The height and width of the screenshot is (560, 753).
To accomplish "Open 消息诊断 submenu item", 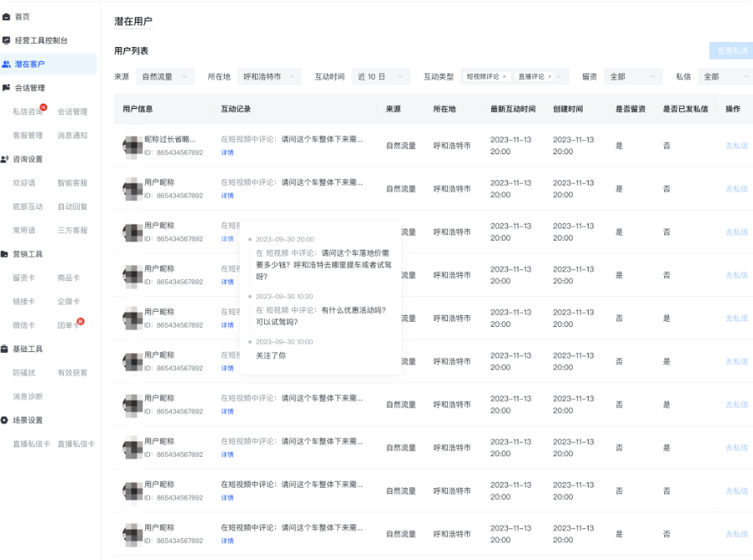I will pos(28,397).
